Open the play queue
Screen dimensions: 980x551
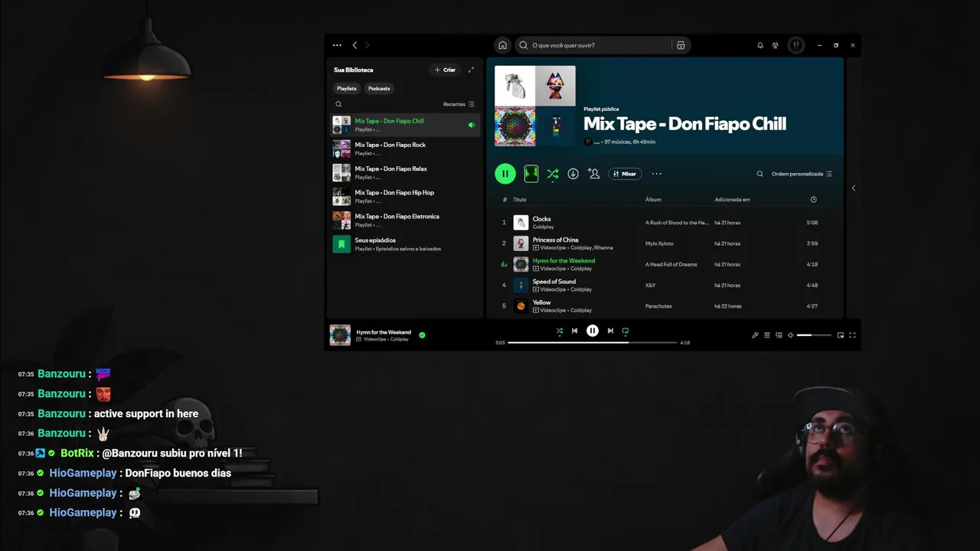point(767,335)
